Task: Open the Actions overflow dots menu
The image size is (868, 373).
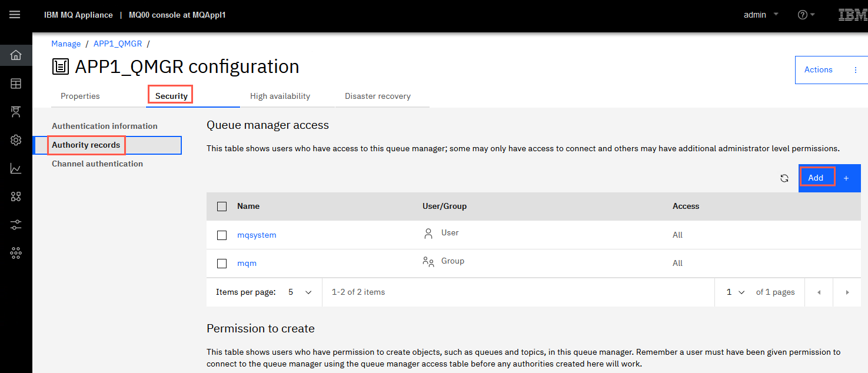Action: pos(856,69)
